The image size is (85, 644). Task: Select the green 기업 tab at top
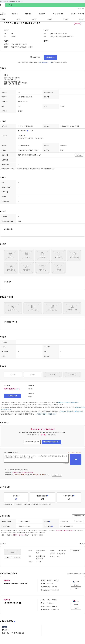pyautogui.click(x=10, y=5)
